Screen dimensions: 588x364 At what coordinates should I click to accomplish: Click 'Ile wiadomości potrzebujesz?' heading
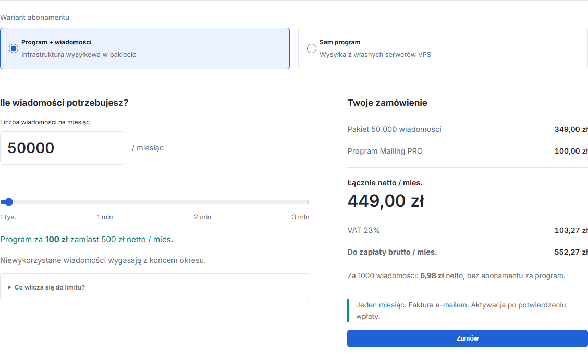[64, 103]
